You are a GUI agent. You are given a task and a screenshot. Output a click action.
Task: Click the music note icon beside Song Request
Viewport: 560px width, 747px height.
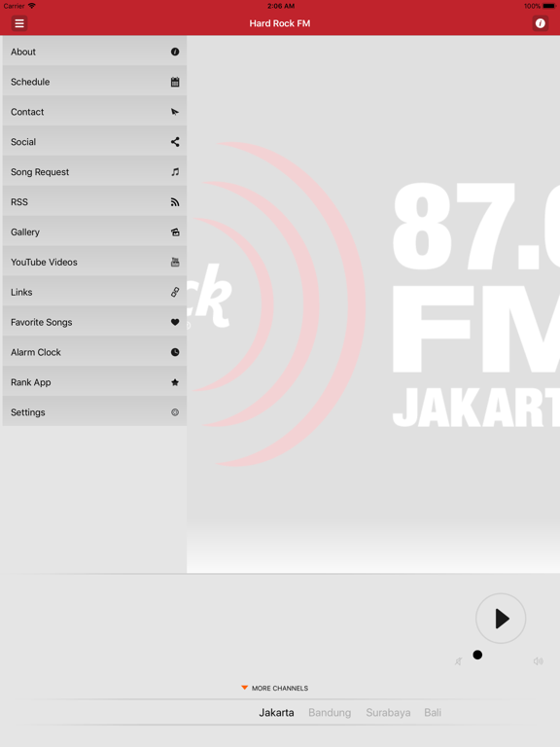(x=175, y=172)
